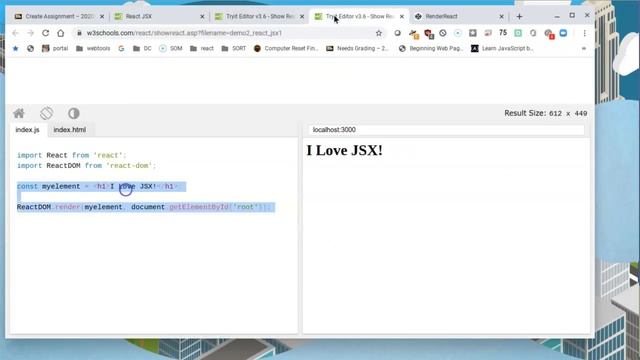Open the Needs Grading bookmark
640x360 pixels.
[357, 48]
